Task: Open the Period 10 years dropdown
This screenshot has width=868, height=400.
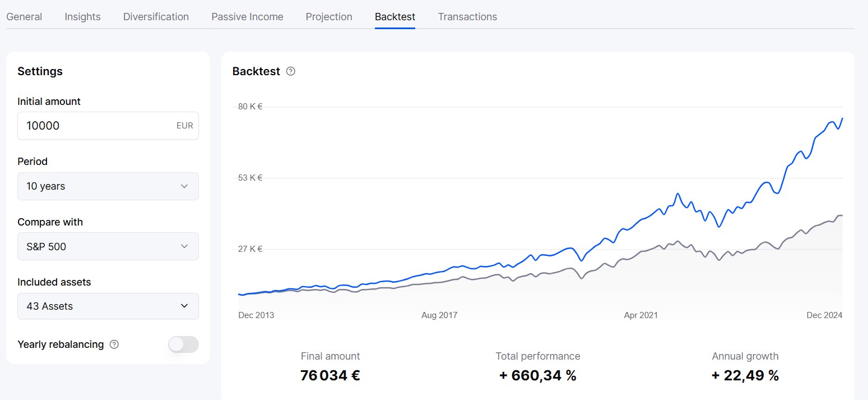Action: tap(108, 186)
